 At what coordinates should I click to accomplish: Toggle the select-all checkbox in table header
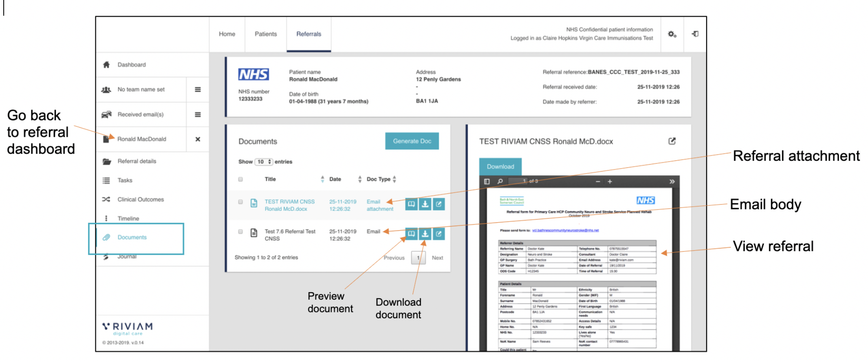(240, 179)
